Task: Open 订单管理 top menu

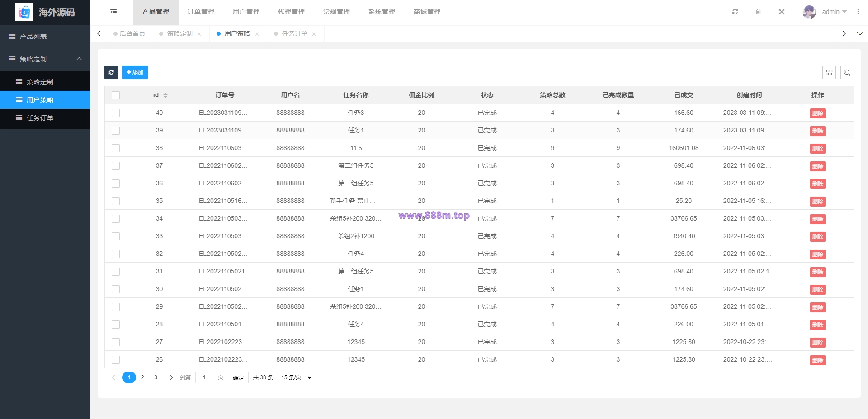Action: [201, 12]
